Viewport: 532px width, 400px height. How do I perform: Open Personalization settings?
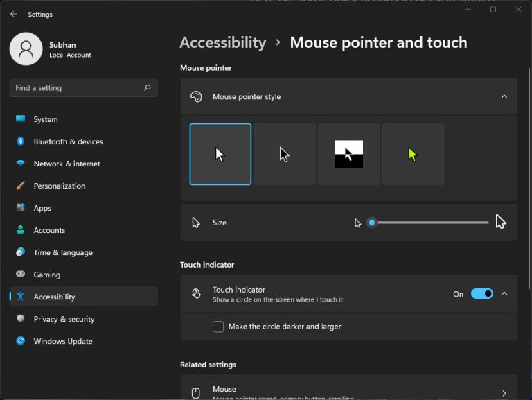tap(83, 186)
